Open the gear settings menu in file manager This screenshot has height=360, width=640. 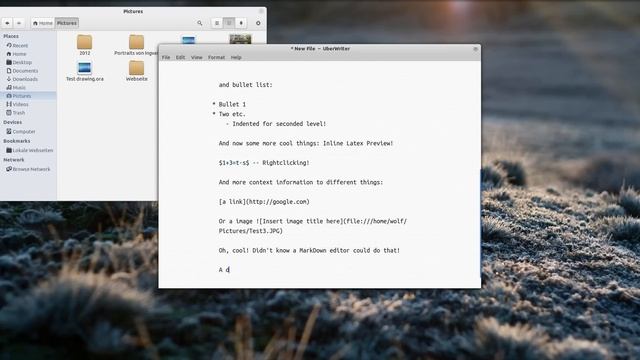[258, 23]
